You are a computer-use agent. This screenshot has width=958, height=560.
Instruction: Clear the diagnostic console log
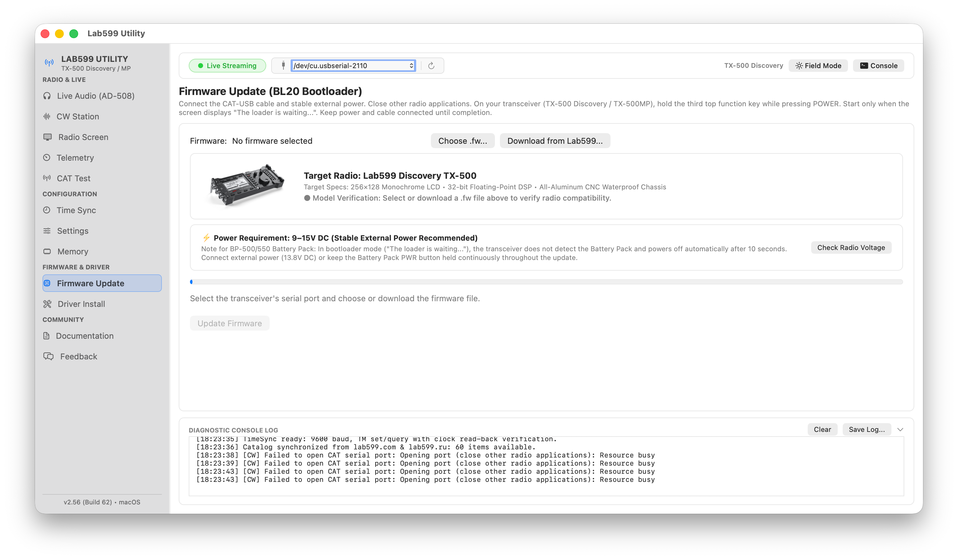point(822,429)
